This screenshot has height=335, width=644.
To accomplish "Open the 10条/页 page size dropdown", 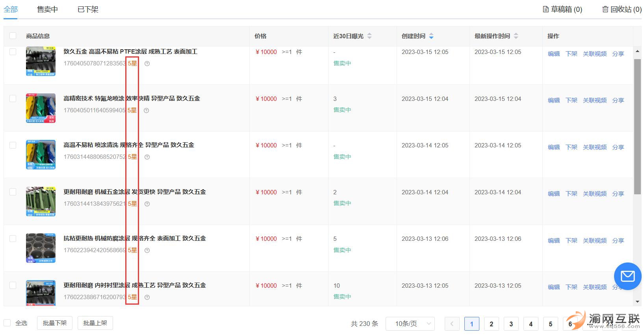I will point(410,324).
